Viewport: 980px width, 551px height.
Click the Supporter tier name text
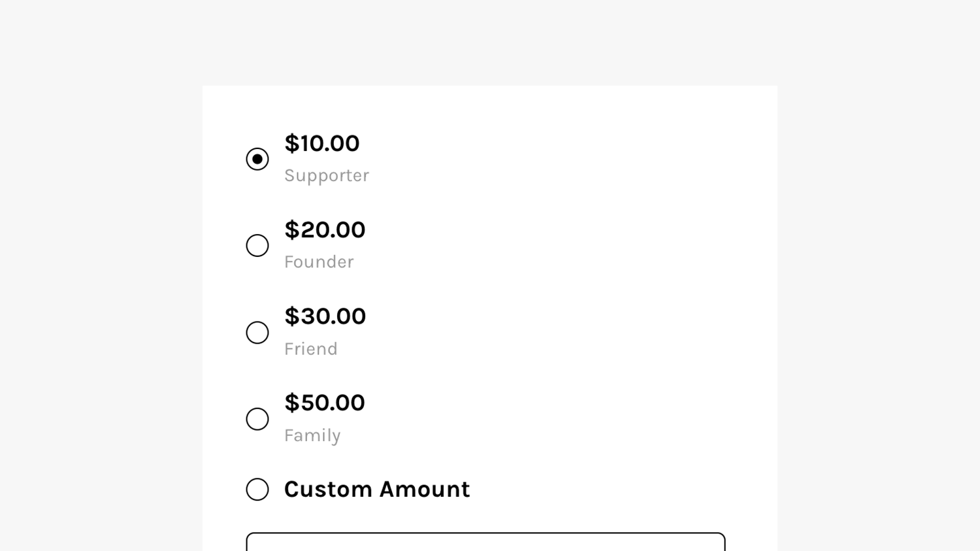click(x=327, y=176)
